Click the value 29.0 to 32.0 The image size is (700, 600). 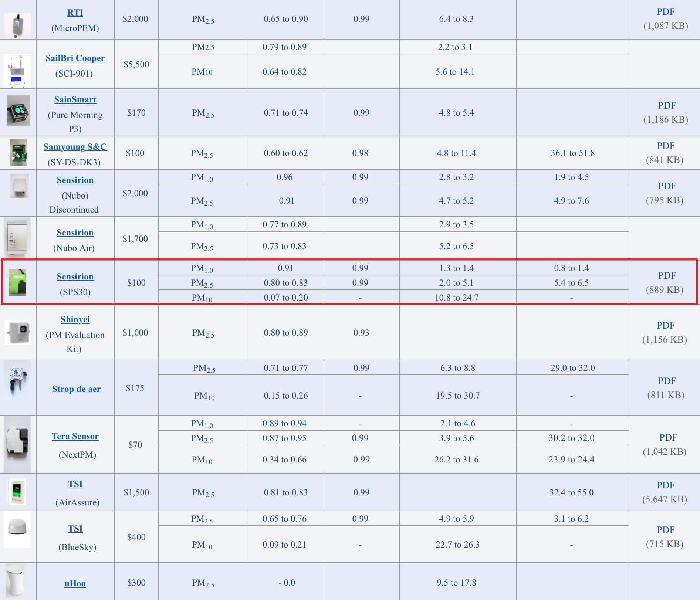tap(573, 368)
